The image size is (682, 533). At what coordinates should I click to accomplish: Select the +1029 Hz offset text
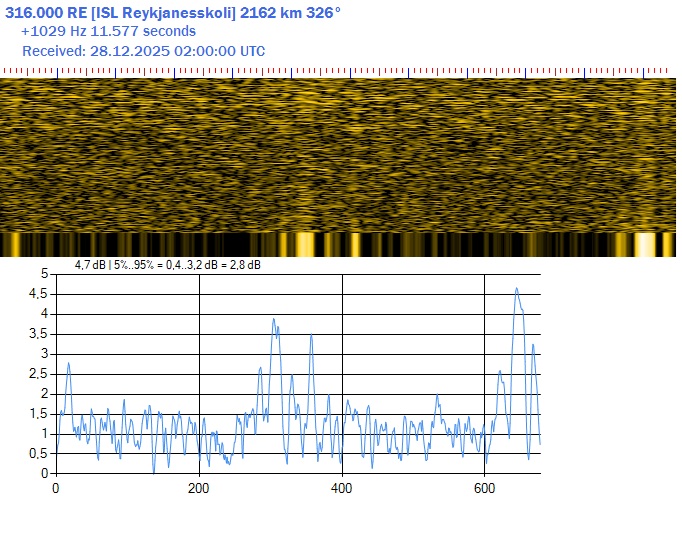click(108, 31)
